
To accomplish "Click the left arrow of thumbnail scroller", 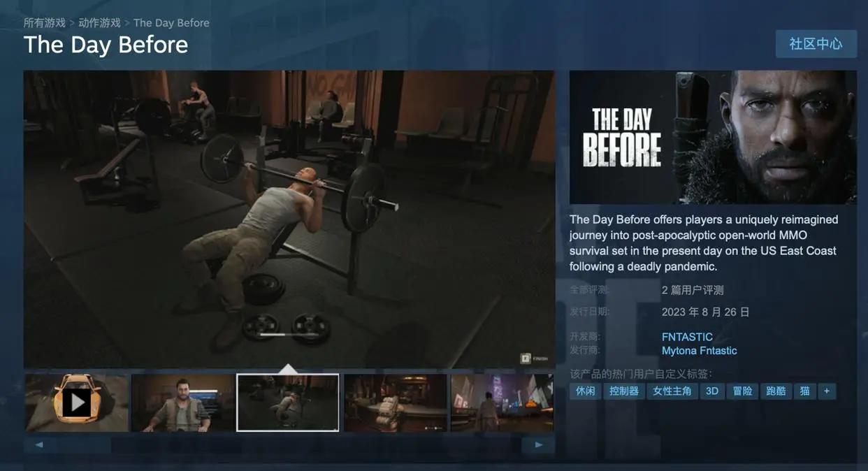I will click(x=39, y=444).
